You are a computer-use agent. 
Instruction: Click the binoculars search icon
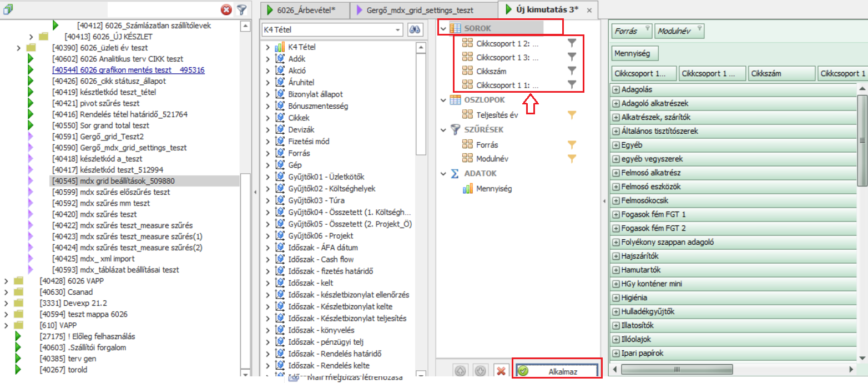[x=415, y=29]
